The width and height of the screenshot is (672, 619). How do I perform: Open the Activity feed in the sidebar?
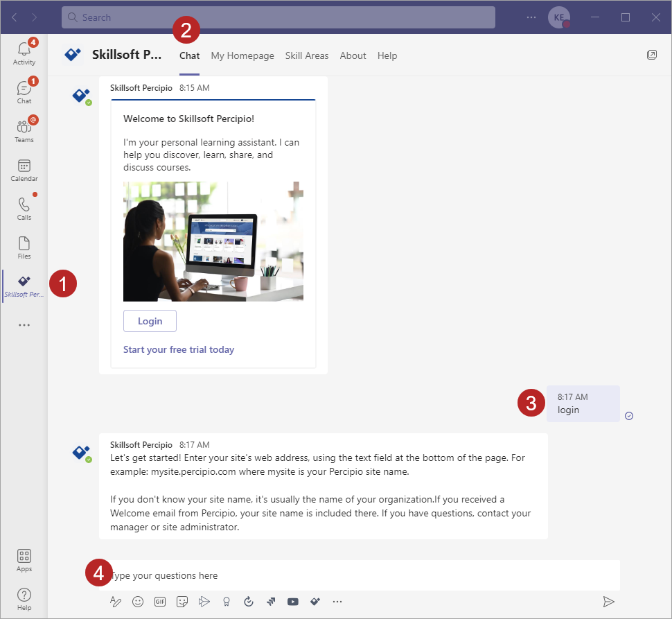pyautogui.click(x=24, y=53)
